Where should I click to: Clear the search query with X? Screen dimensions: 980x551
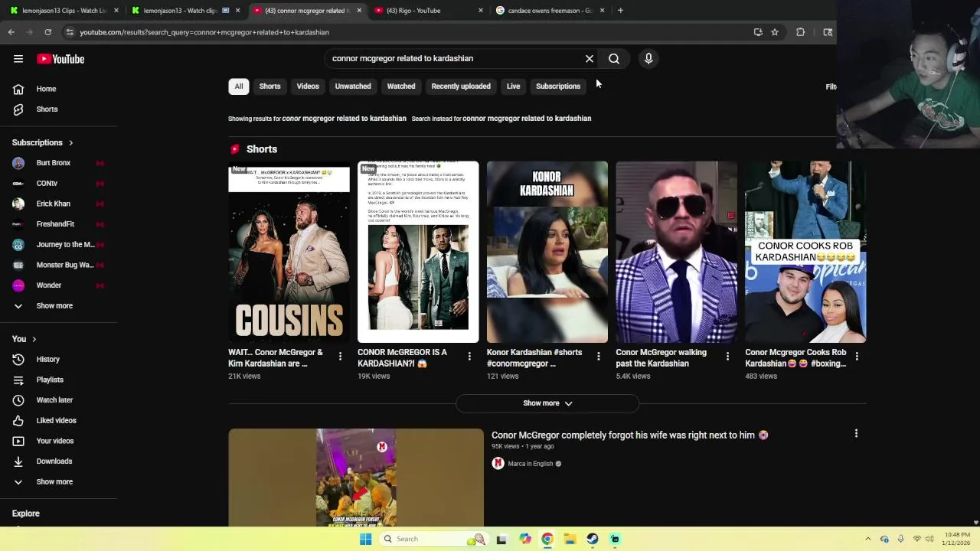[x=590, y=58]
